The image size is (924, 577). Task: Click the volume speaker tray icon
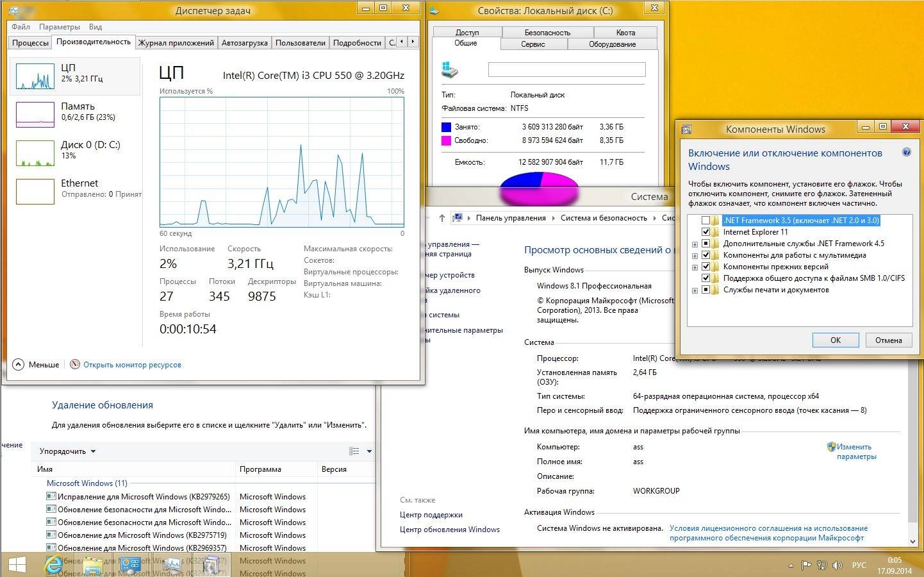(x=838, y=565)
